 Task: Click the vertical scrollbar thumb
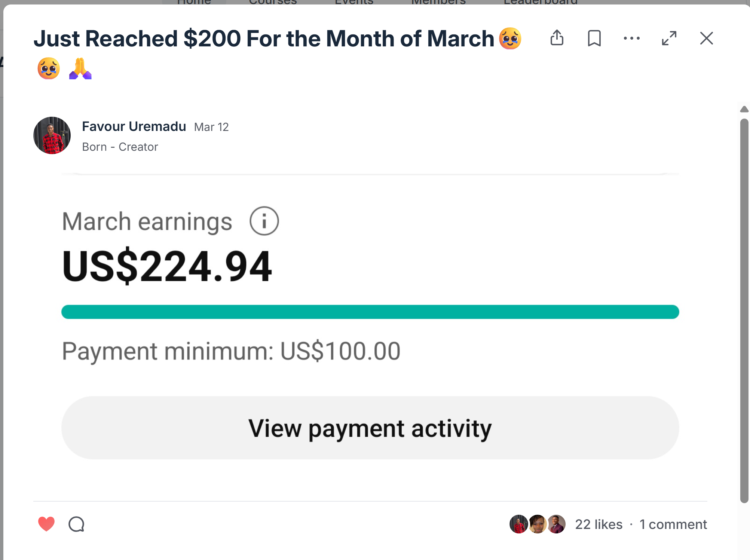click(x=744, y=310)
